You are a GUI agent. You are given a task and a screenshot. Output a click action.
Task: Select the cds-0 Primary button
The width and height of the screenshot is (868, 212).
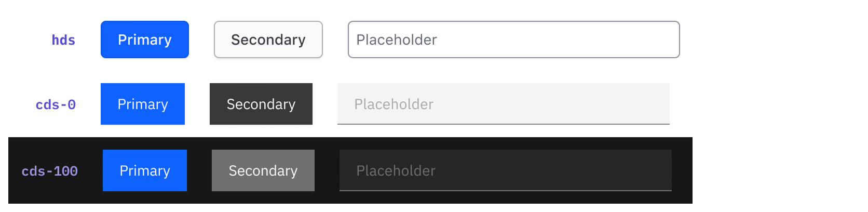pos(143,104)
